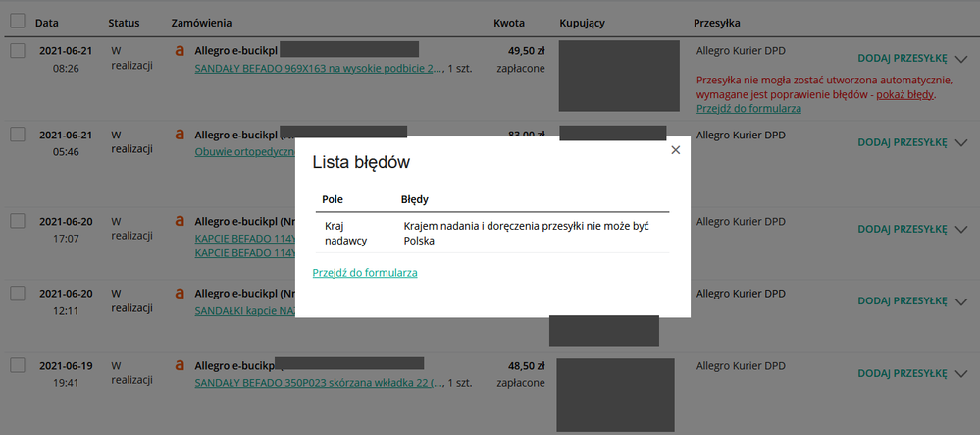Expand shipment chevron for 05:46 order
The height and width of the screenshot is (435, 980).
pyautogui.click(x=961, y=143)
